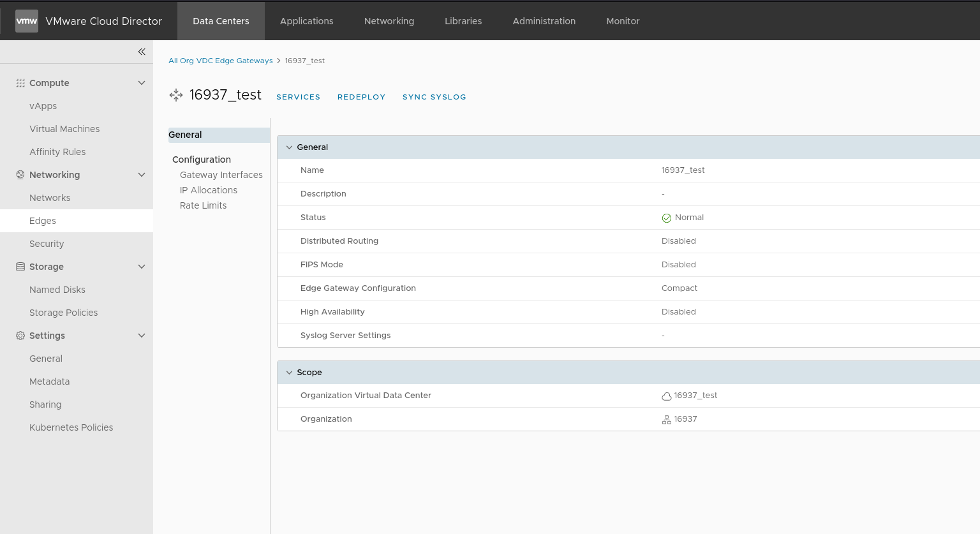
Task: Select Affinity Rules in the sidebar
Action: (x=57, y=152)
